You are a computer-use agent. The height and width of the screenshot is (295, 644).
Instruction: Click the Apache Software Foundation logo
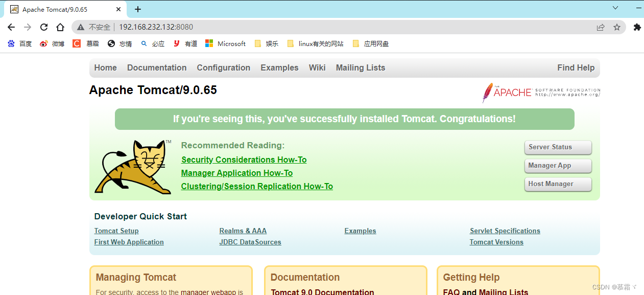[541, 93]
